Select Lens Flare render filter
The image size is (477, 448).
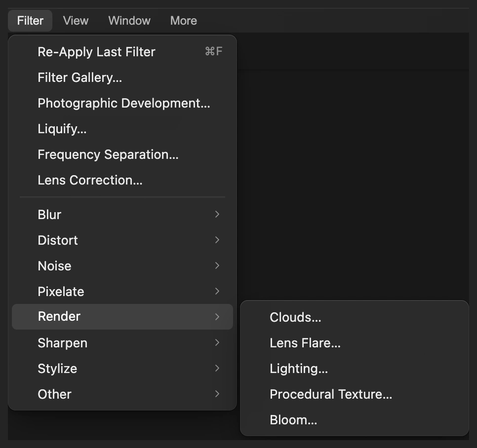[355, 343]
